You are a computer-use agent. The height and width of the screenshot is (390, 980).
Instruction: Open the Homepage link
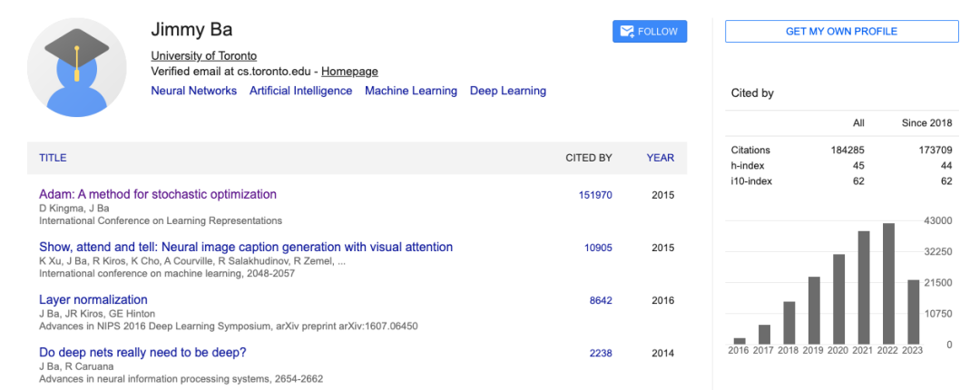[x=349, y=72]
